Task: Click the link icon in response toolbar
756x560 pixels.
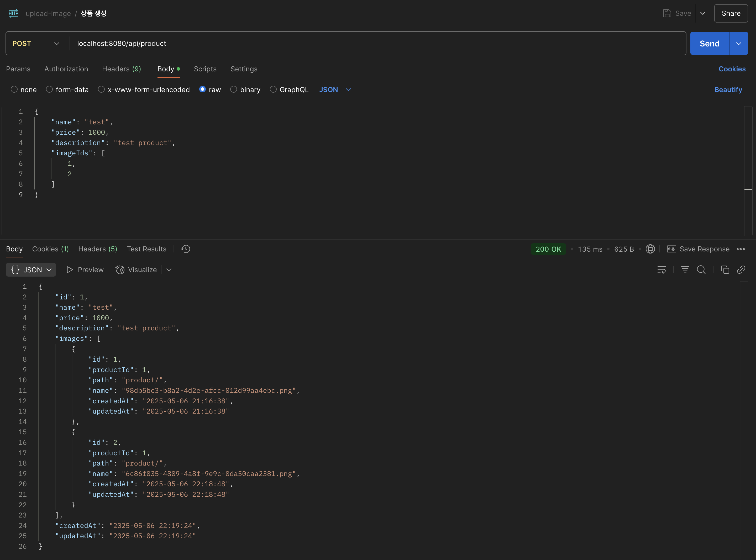Action: [741, 270]
